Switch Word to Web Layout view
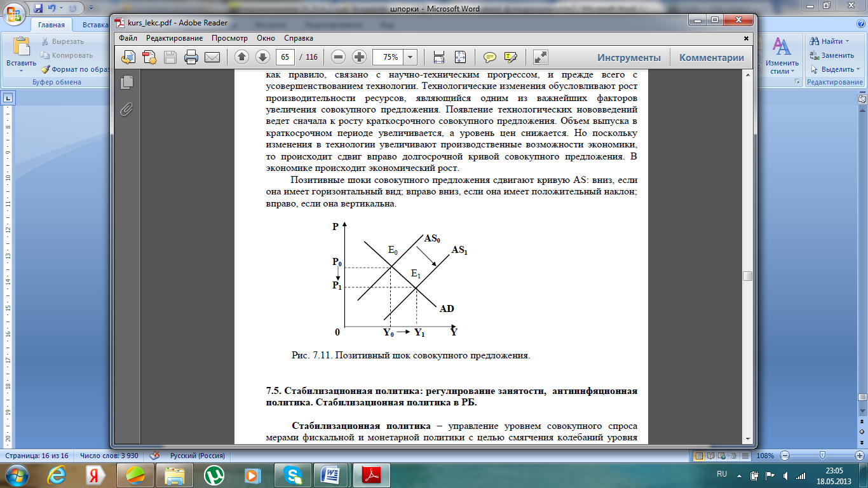The image size is (868, 488). [x=721, y=456]
